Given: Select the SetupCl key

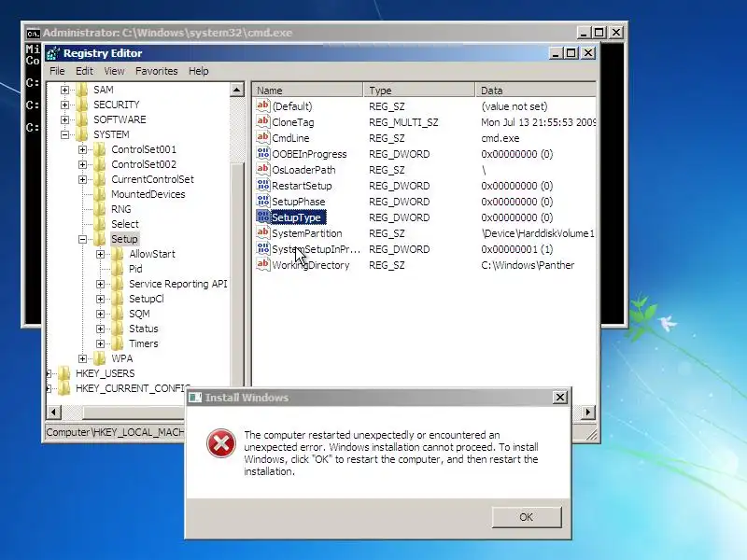Looking at the screenshot, I should [147, 299].
